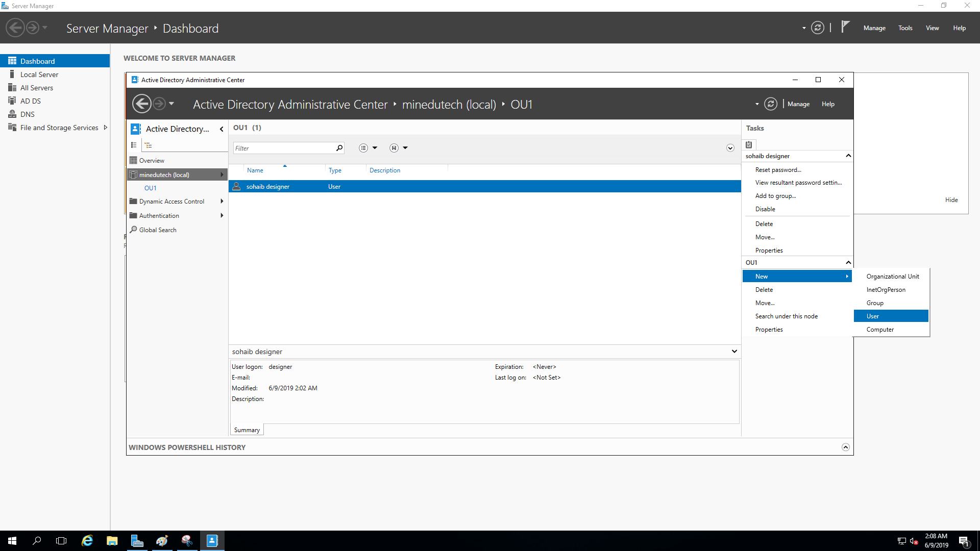Switch navigation pane to tree view
Image resolution: width=980 pixels, height=551 pixels.
(x=149, y=145)
